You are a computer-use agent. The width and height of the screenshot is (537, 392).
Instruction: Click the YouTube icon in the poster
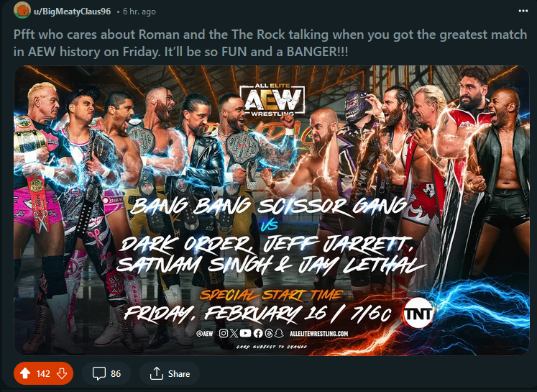pyautogui.click(x=247, y=334)
